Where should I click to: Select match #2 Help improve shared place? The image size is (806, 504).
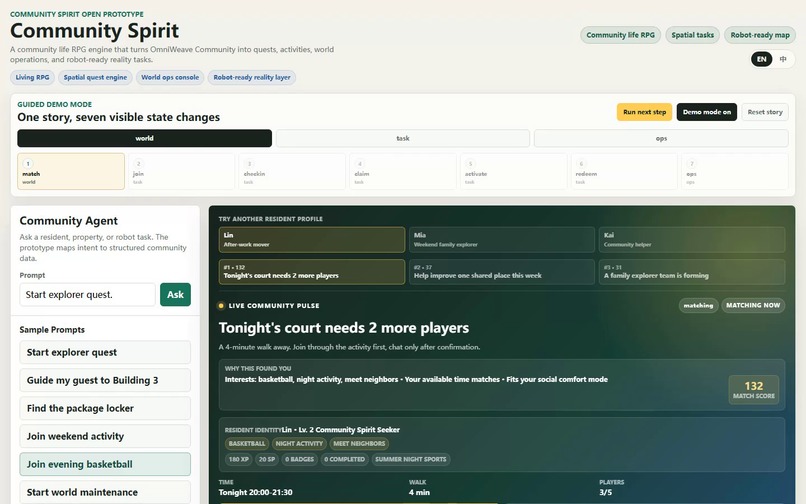coord(502,272)
